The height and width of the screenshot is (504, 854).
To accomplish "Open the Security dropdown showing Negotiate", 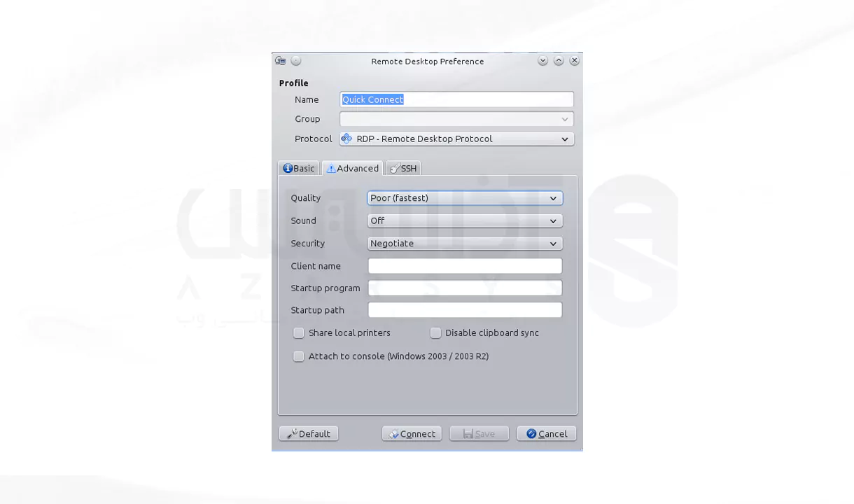I will click(x=465, y=244).
